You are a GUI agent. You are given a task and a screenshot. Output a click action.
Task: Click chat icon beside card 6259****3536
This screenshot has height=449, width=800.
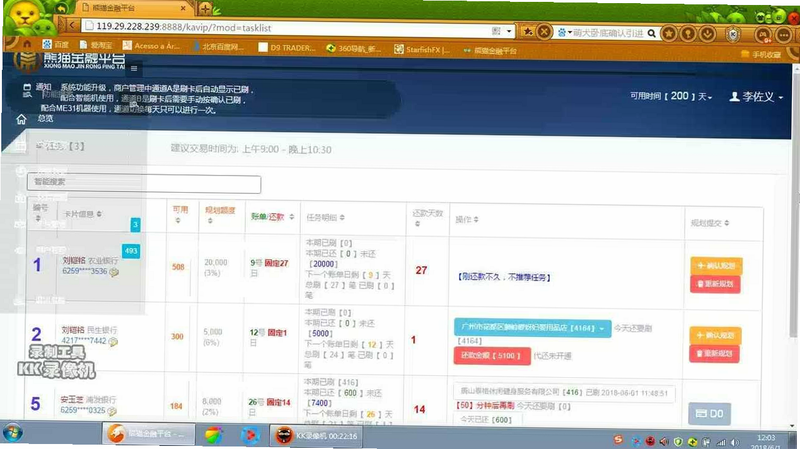tap(114, 272)
